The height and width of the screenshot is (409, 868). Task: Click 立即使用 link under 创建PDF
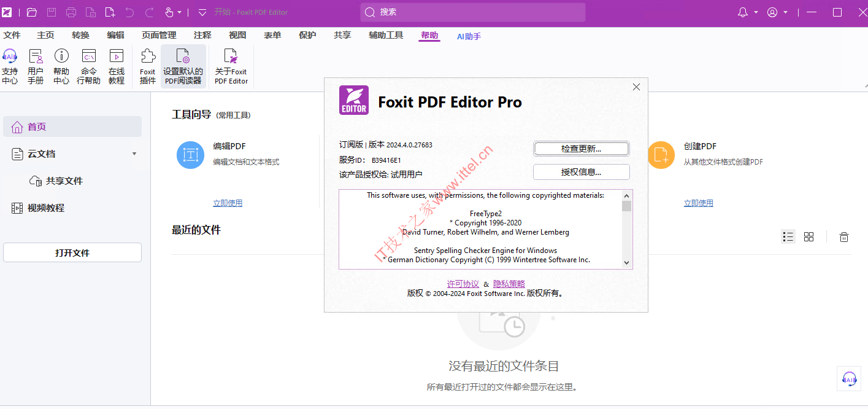(x=699, y=203)
